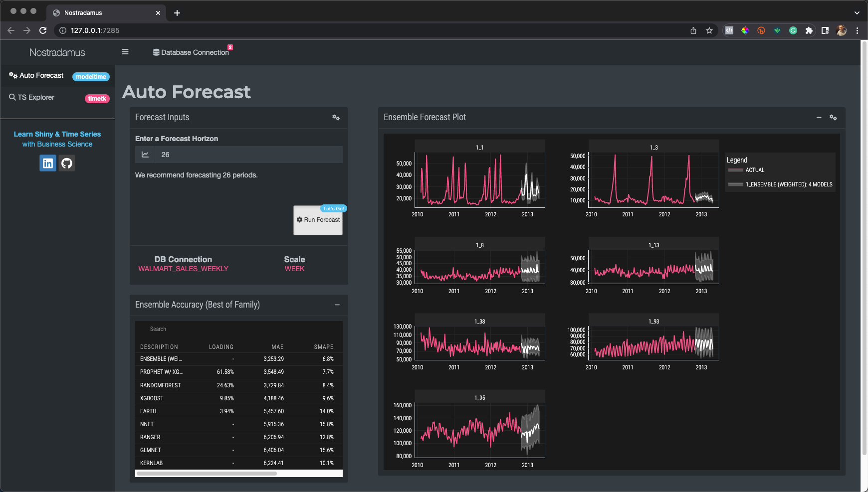Click the forecast horizon chart icon
Viewport: 868px width, 492px height.
pos(145,155)
